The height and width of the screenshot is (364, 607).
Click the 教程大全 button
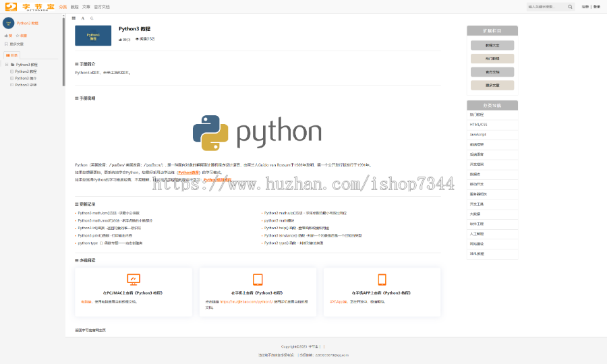(492, 45)
